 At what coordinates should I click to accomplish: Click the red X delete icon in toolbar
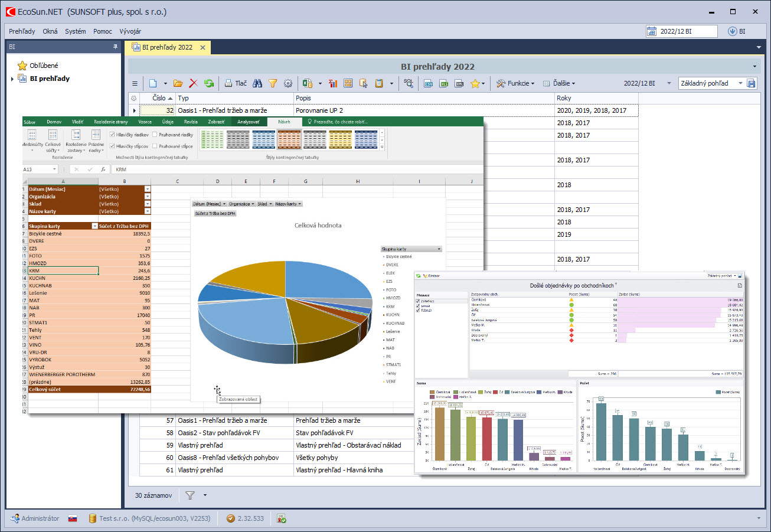coord(193,84)
